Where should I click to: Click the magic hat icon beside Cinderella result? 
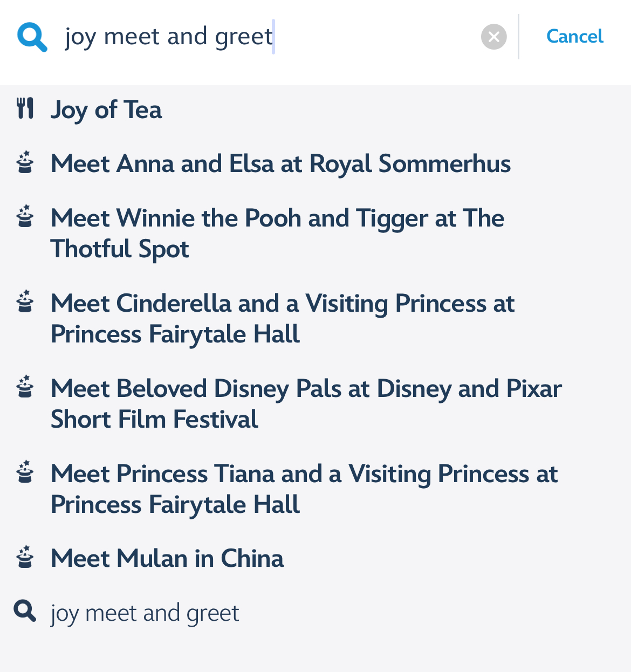[x=25, y=302]
